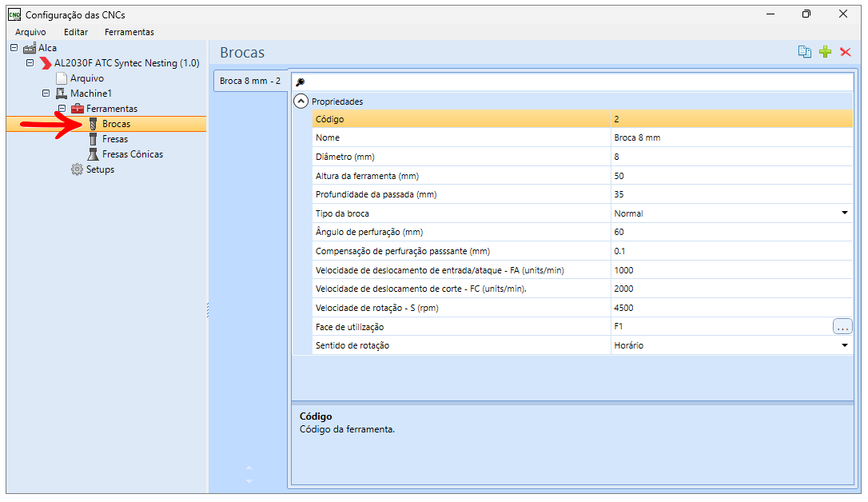The height and width of the screenshot is (502, 868).
Task: Click the Machine1 icon in tree
Action: point(62,94)
